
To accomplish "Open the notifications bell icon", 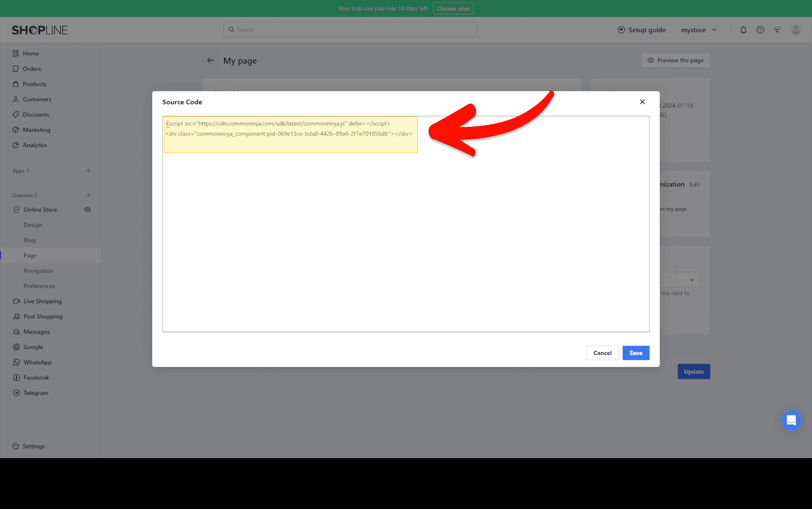I will click(743, 30).
